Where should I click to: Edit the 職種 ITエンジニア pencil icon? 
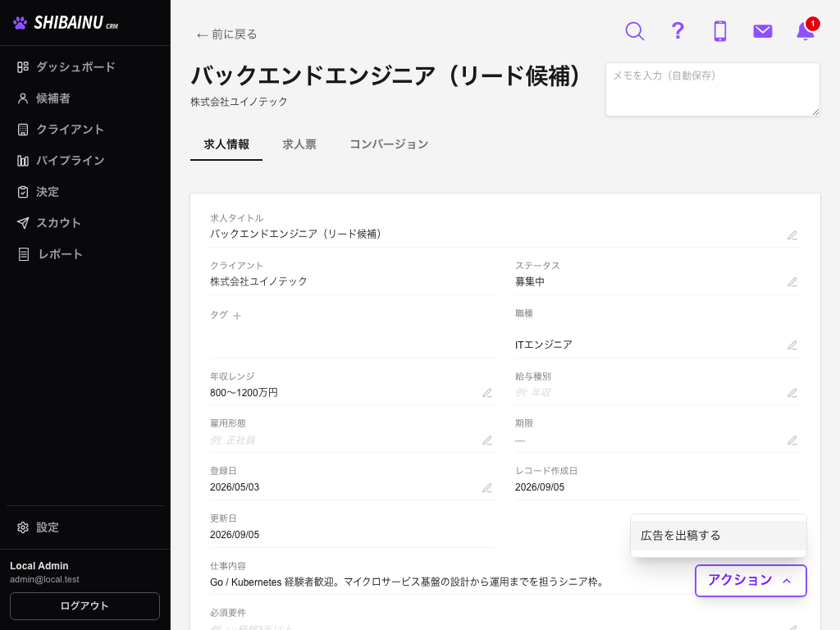click(792, 345)
